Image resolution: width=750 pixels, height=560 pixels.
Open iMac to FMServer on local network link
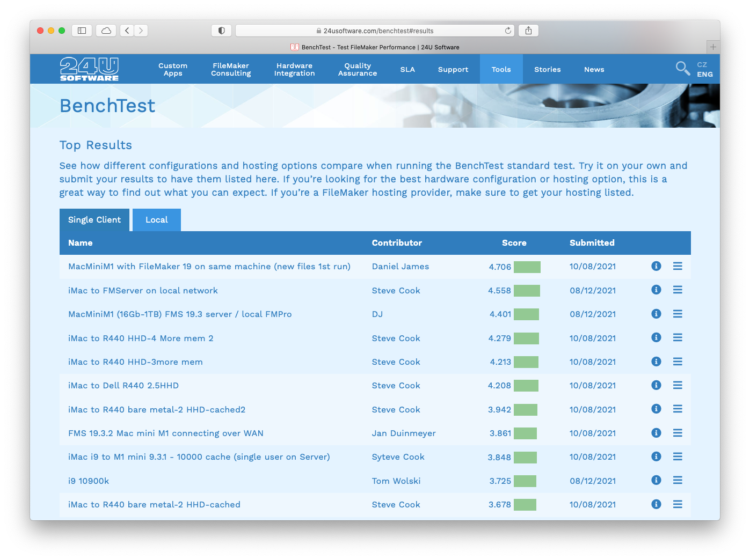(x=143, y=291)
